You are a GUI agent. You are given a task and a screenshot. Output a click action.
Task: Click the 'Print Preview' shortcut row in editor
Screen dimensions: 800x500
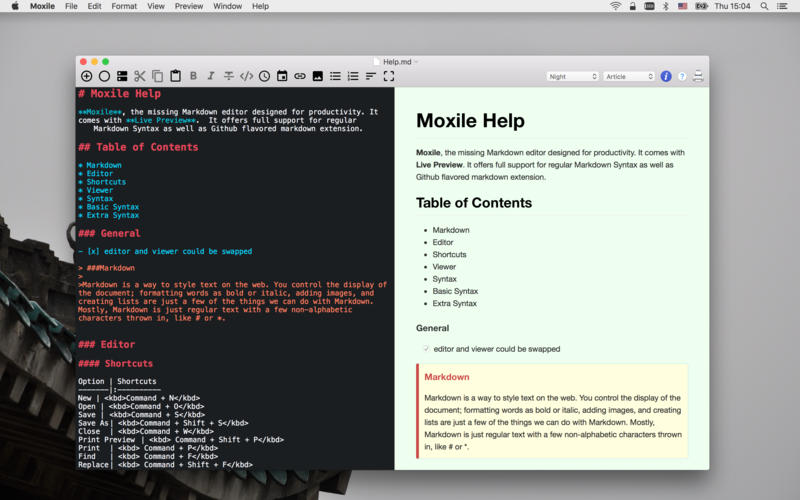coord(181,440)
